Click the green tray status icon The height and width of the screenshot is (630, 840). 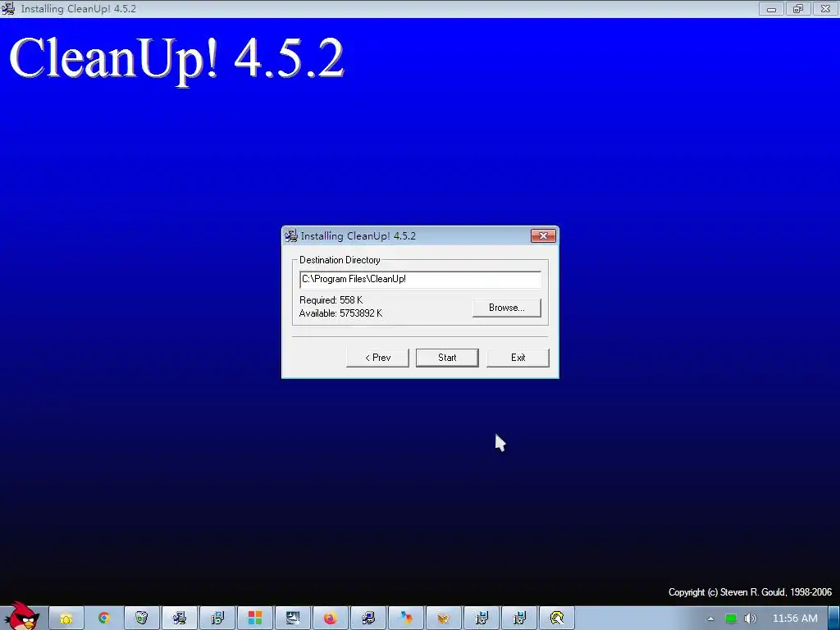pos(731,619)
